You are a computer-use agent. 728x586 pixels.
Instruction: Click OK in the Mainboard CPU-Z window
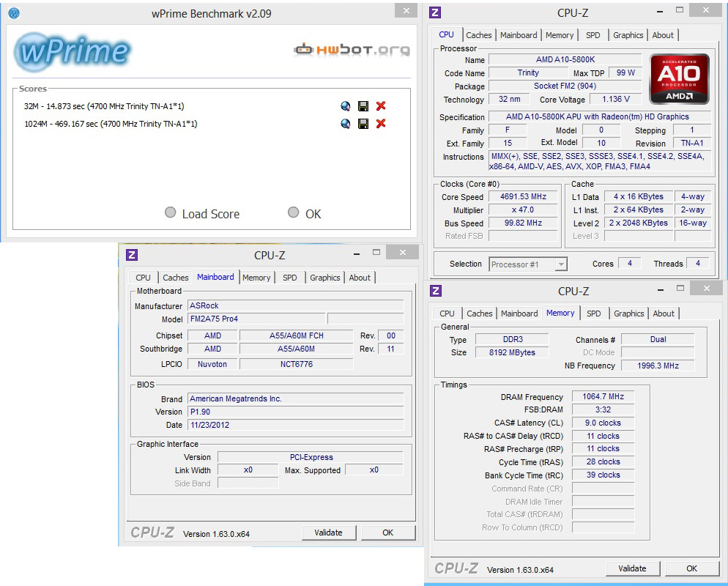[388, 533]
